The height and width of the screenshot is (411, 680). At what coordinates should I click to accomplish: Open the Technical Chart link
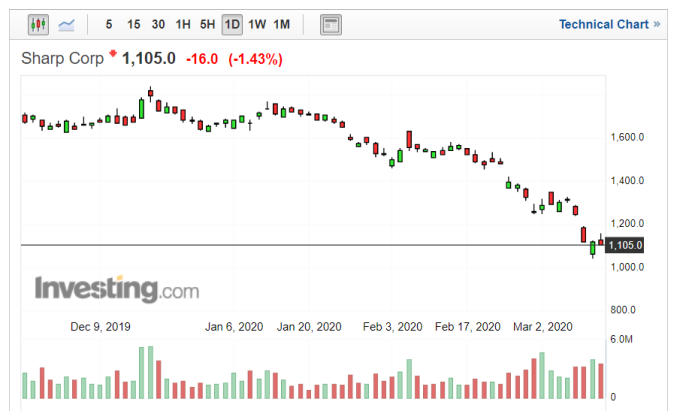pyautogui.click(x=609, y=24)
